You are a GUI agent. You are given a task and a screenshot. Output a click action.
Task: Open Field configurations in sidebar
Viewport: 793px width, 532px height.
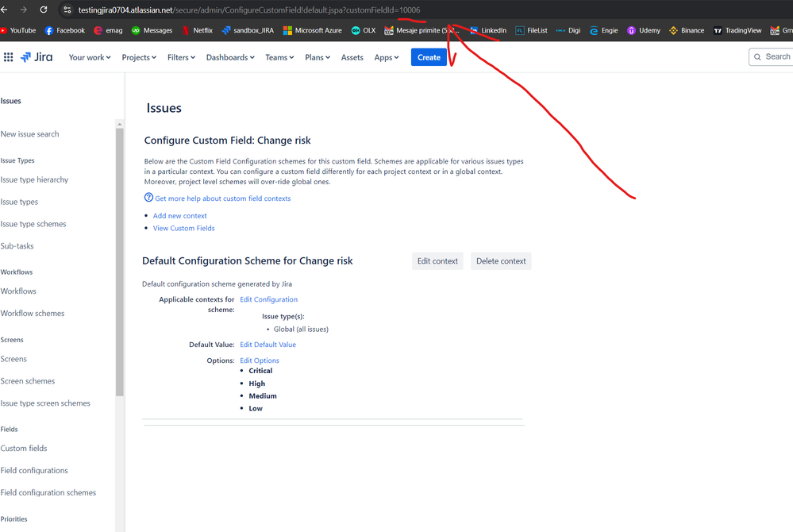34,471
